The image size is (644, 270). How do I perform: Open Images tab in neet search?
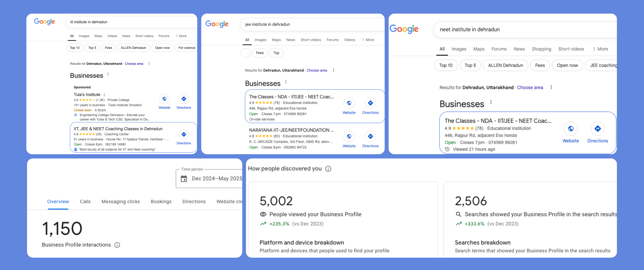pyautogui.click(x=459, y=49)
